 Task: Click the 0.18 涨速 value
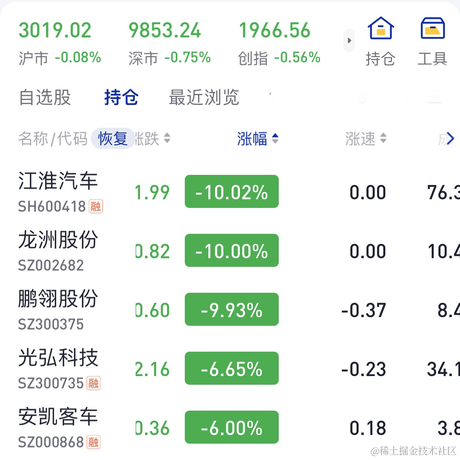click(x=368, y=428)
